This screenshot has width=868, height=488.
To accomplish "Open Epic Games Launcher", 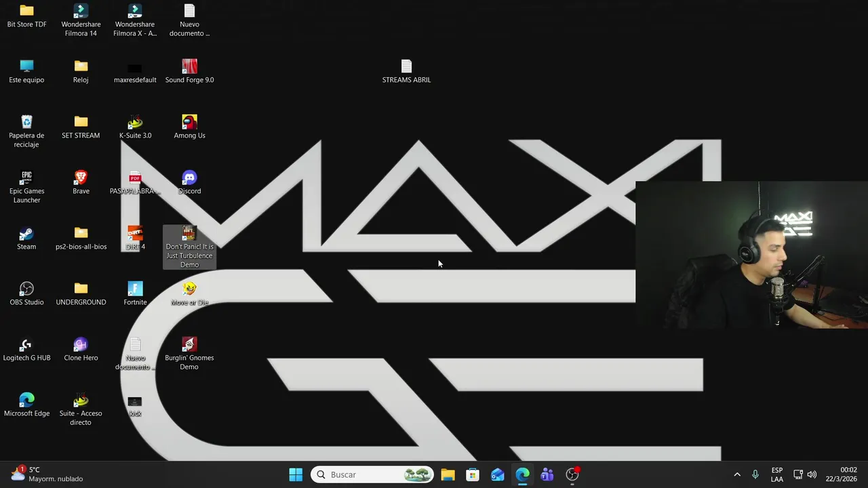I will [26, 187].
